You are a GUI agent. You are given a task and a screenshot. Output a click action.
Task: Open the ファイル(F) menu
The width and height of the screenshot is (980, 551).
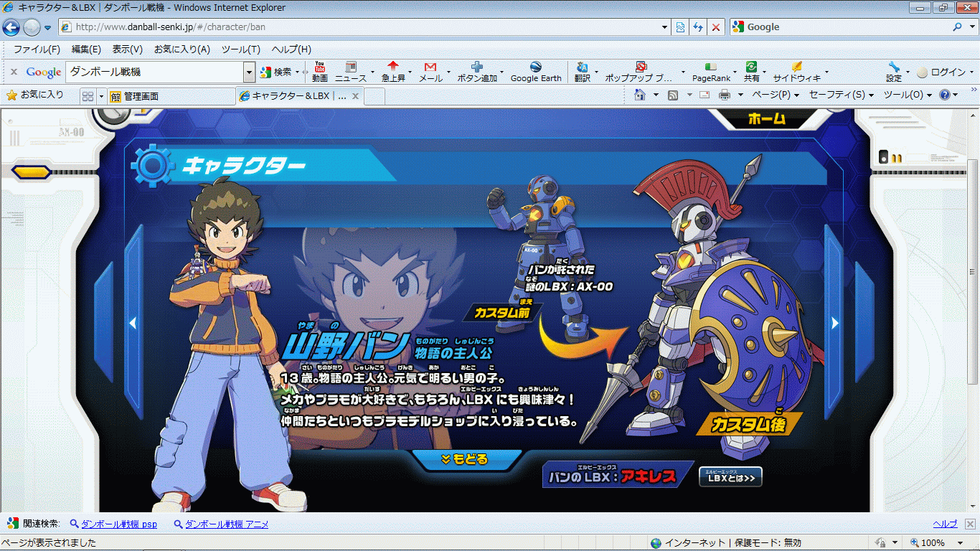tap(37, 50)
